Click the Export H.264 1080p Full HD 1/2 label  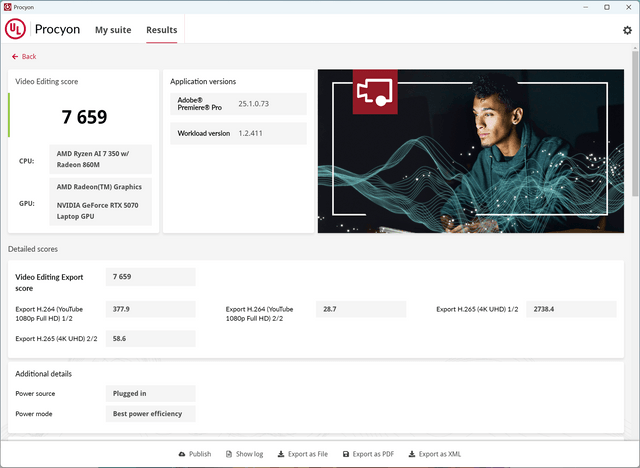49,314
